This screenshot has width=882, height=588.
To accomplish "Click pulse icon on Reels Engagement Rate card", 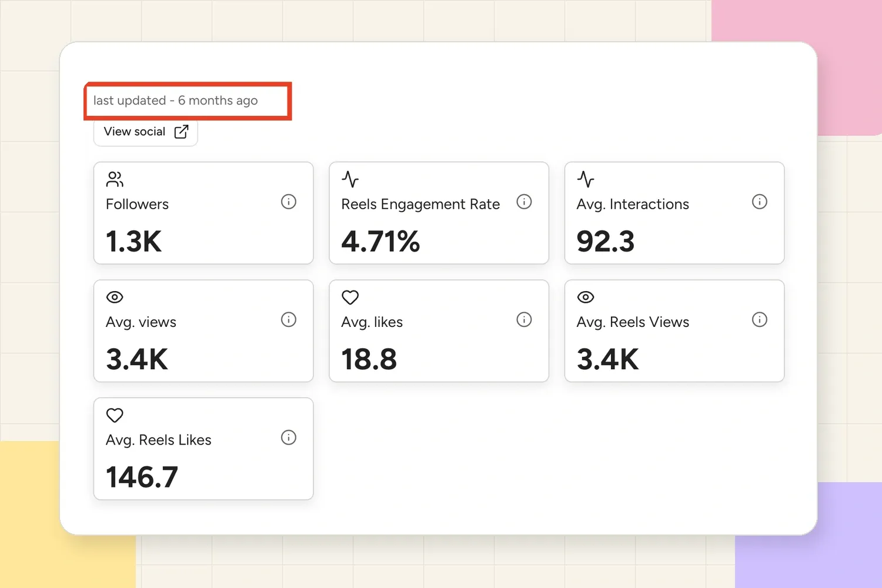I will point(350,179).
